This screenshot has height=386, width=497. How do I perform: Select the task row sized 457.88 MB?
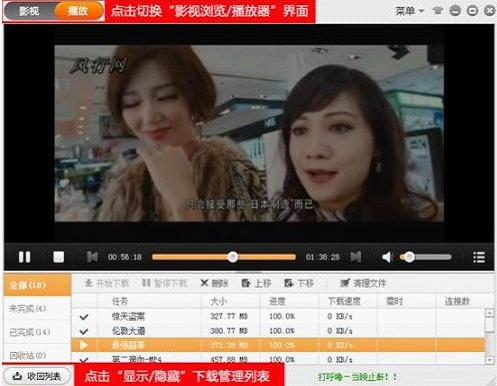(x=278, y=359)
